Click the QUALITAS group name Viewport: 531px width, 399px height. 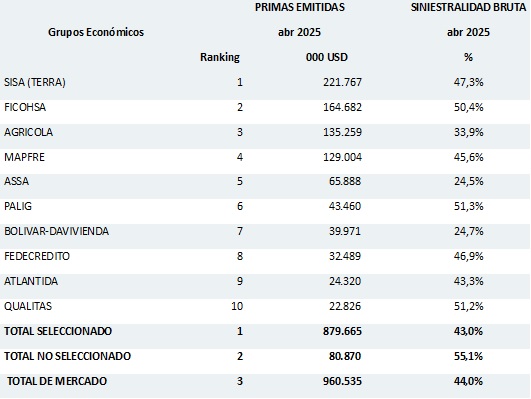click(28, 306)
